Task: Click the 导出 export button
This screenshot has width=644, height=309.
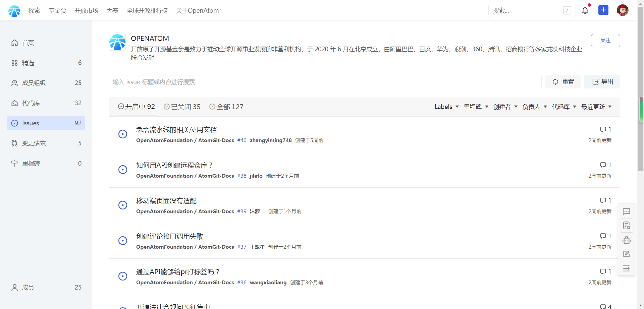Action: coord(602,82)
